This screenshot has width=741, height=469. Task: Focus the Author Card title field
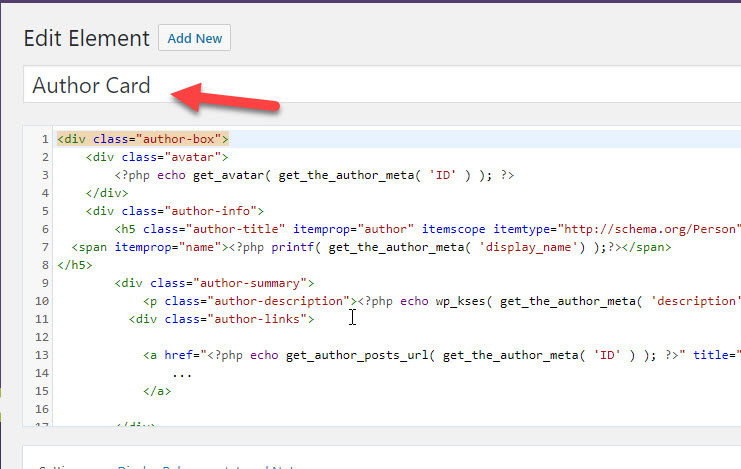coord(382,85)
